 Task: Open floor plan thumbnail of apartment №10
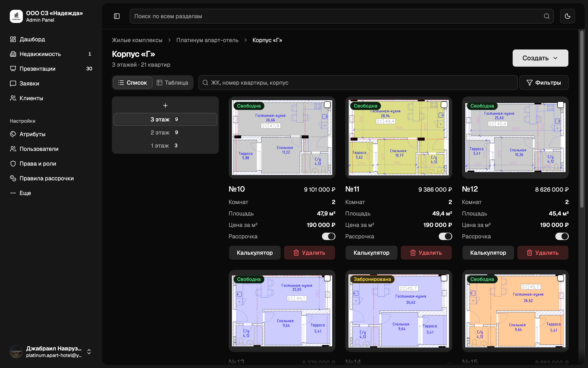[282, 138]
